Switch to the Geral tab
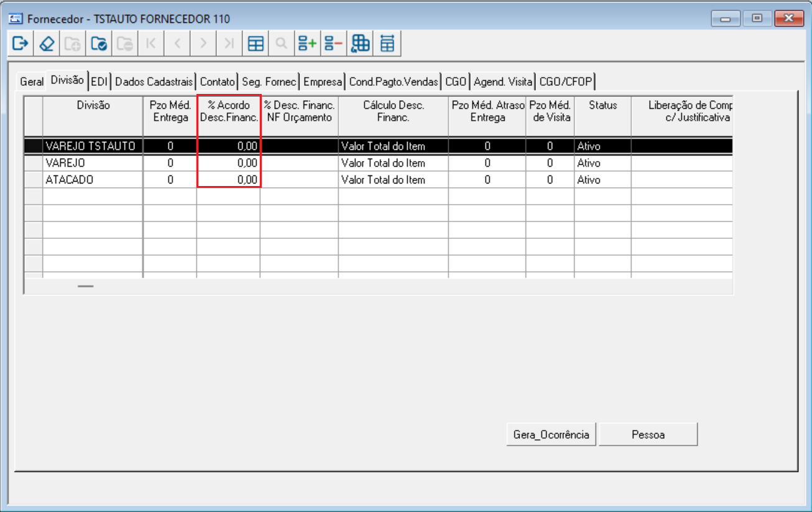The image size is (812, 512). tap(32, 81)
